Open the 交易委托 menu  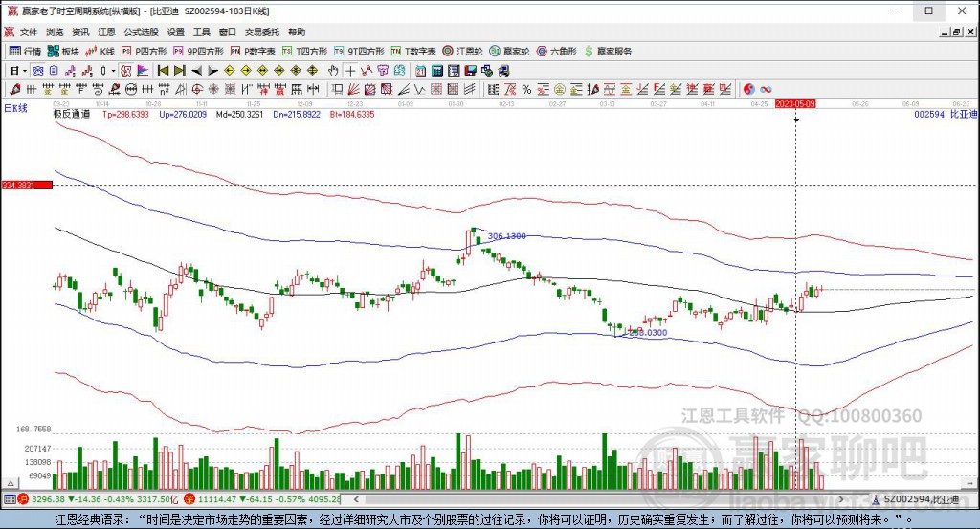pyautogui.click(x=262, y=32)
